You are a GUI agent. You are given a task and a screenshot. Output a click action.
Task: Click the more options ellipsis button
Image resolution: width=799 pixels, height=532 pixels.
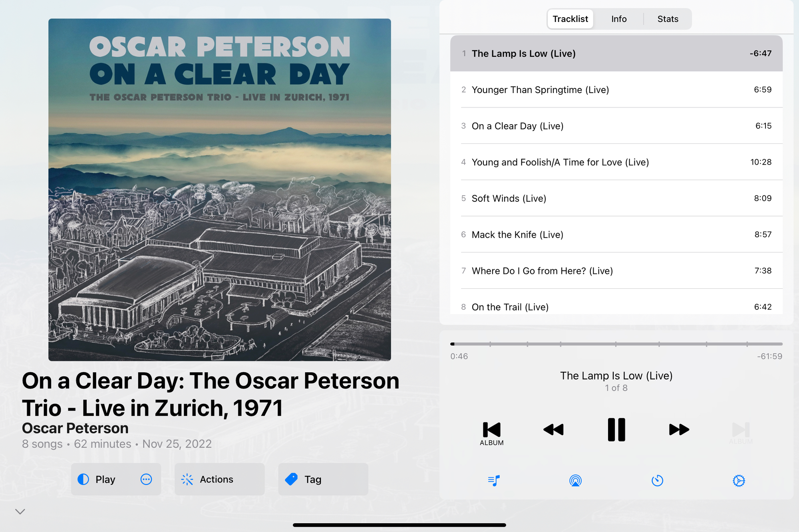click(x=146, y=479)
